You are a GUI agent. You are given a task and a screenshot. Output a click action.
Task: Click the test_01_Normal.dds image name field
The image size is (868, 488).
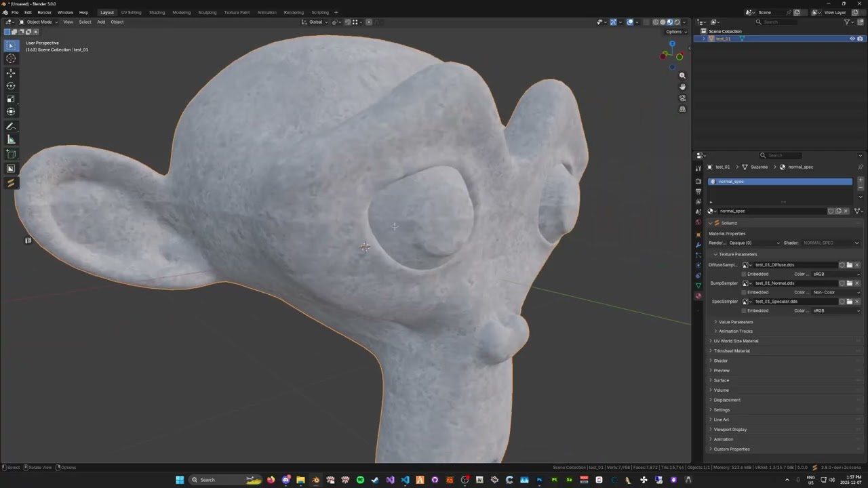(794, 283)
